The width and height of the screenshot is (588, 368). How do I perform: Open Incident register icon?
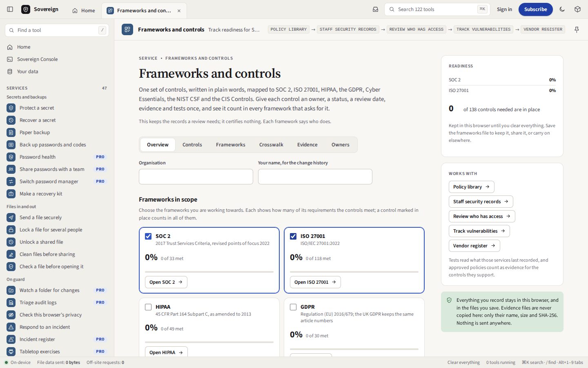[x=11, y=339]
